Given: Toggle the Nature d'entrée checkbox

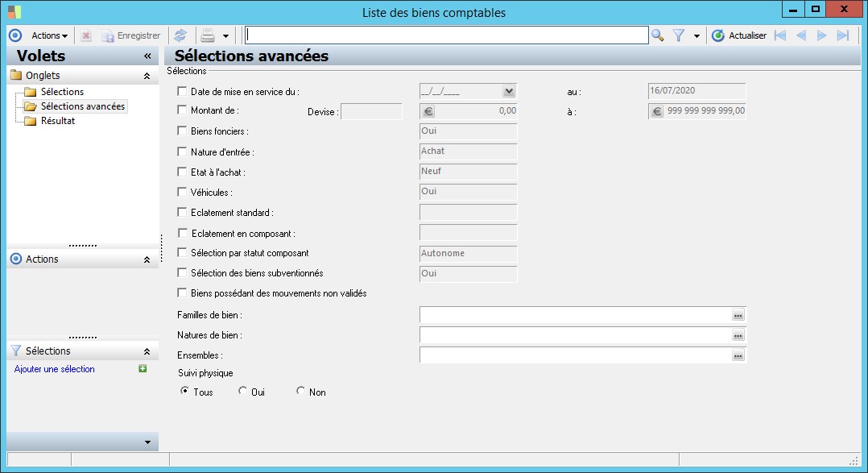Looking at the screenshot, I should [182, 151].
